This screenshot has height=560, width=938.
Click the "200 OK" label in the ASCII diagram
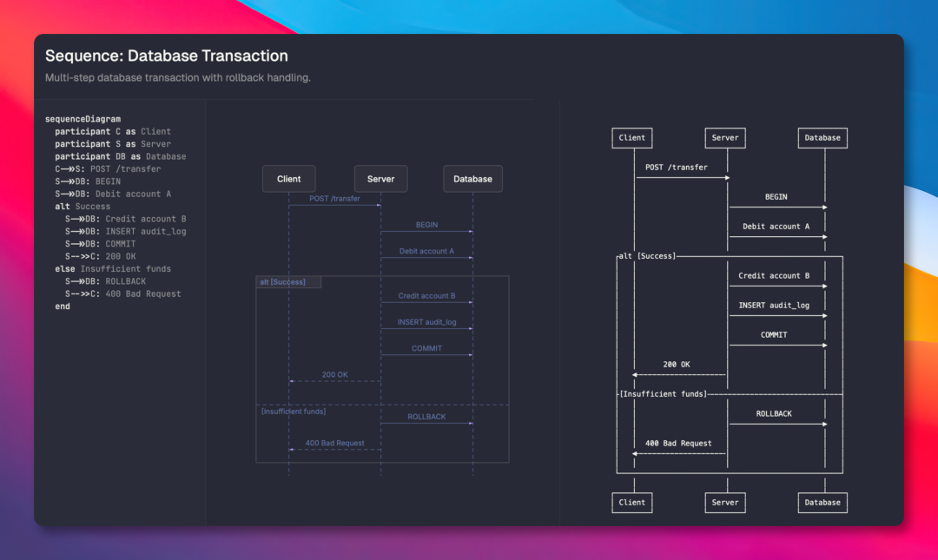(x=676, y=365)
